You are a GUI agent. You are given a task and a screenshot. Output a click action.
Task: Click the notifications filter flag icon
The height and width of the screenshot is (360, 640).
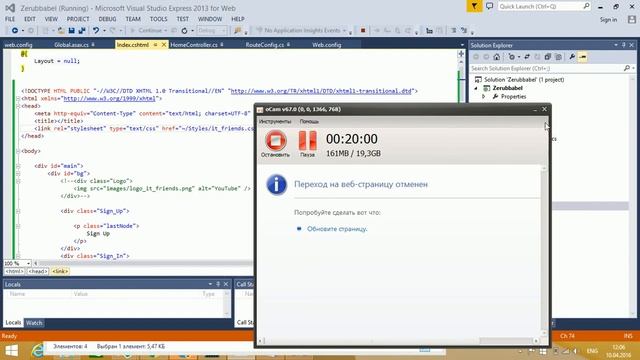(474, 6)
